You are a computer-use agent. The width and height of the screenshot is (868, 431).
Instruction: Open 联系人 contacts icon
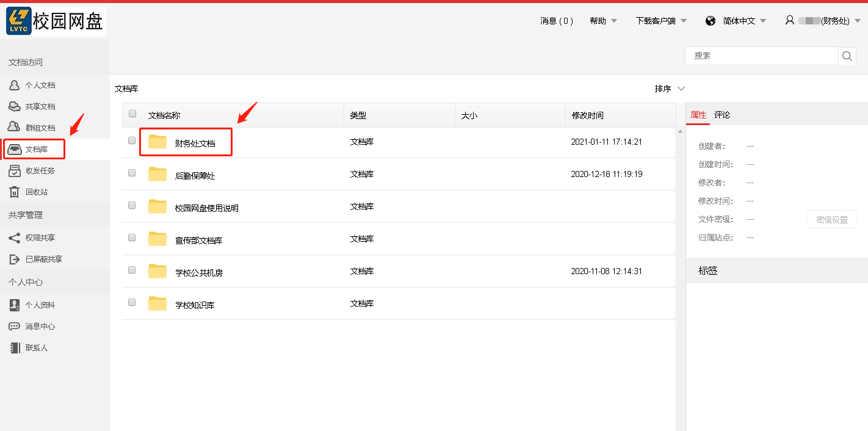[x=14, y=348]
